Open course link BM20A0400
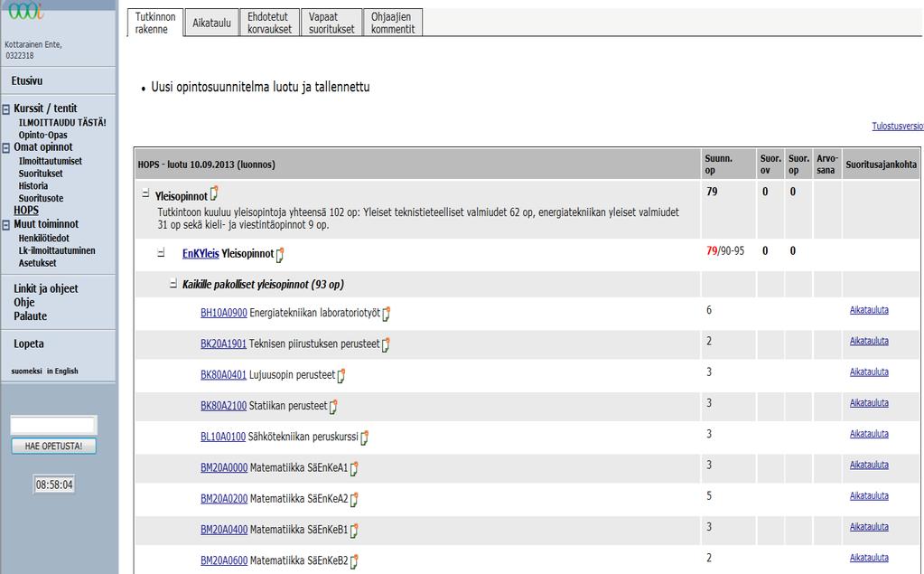The image size is (924, 574). pos(224,530)
